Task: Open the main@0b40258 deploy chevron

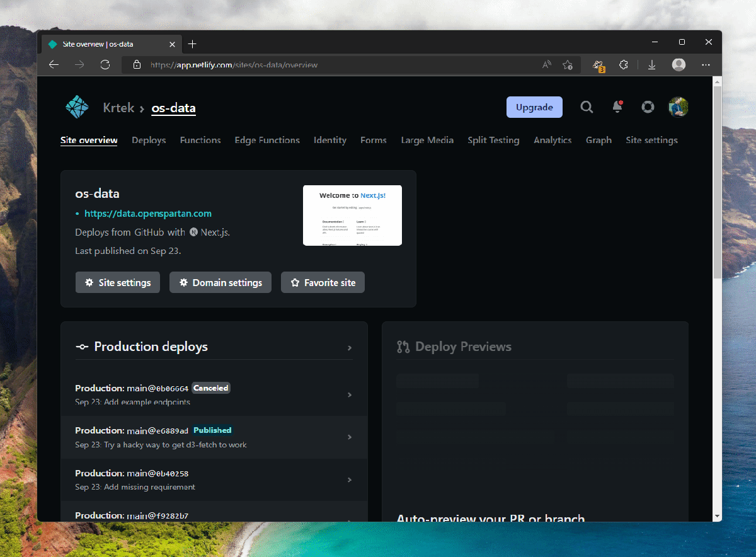Action: [350, 480]
